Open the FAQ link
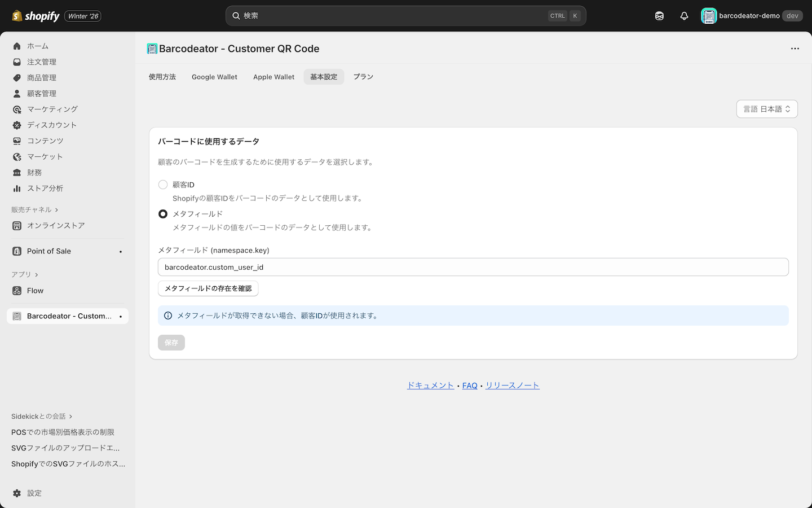 click(x=470, y=385)
